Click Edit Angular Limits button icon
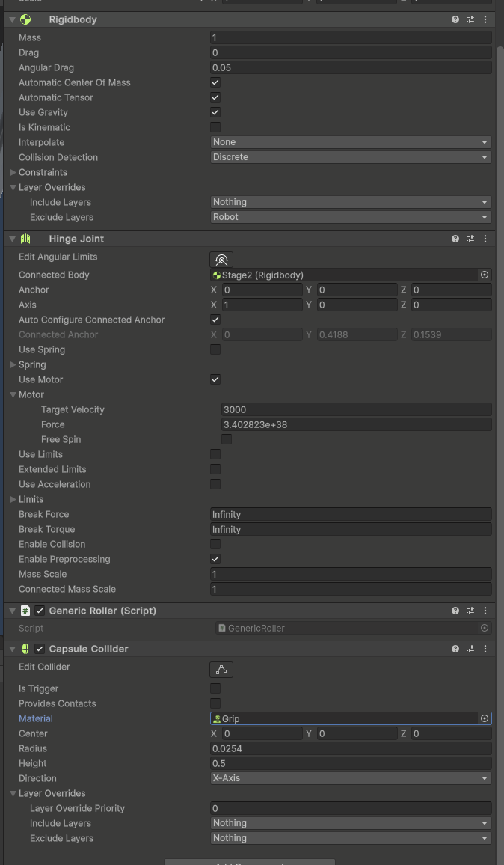Screen dimensions: 504x865 point(221,260)
